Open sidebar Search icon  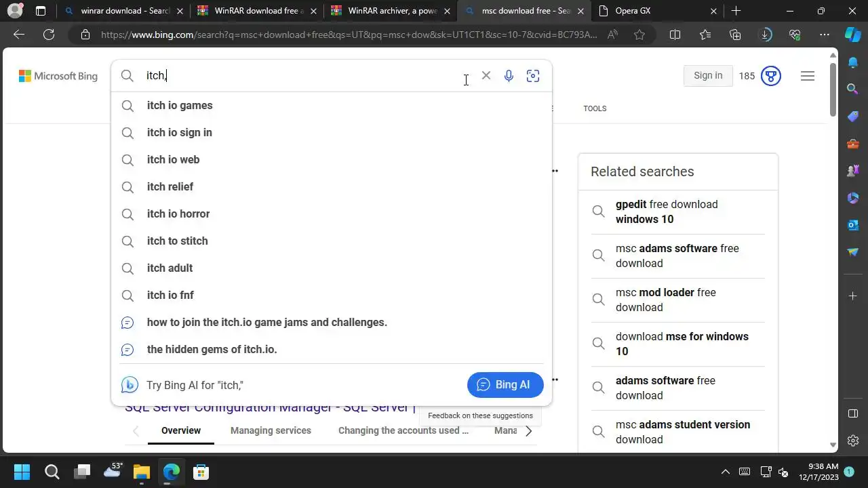pyautogui.click(x=853, y=89)
